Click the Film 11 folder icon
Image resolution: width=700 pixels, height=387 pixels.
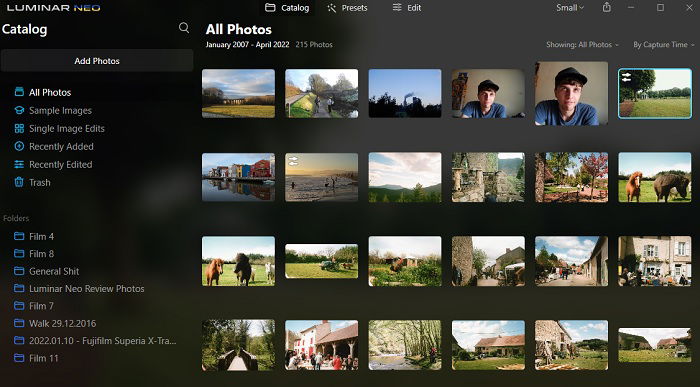coord(19,358)
